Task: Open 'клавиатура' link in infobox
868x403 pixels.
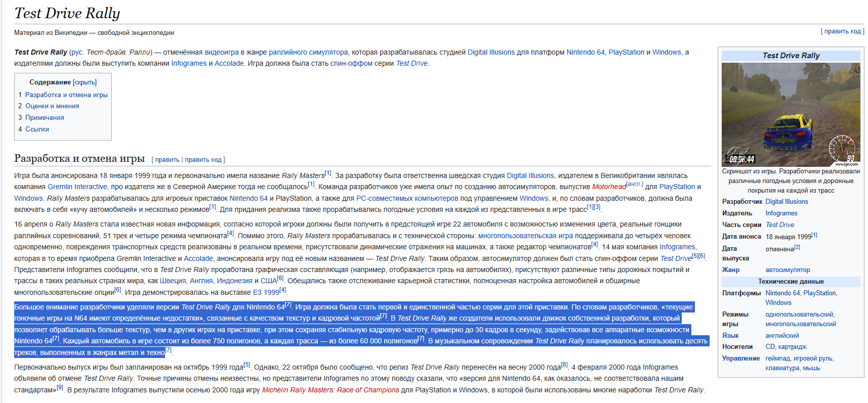Action: coord(782,368)
